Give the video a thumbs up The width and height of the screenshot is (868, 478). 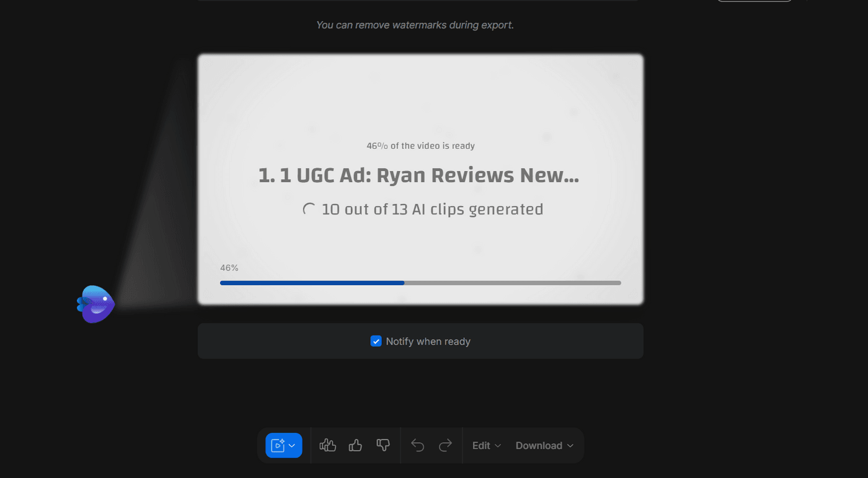coord(355,445)
